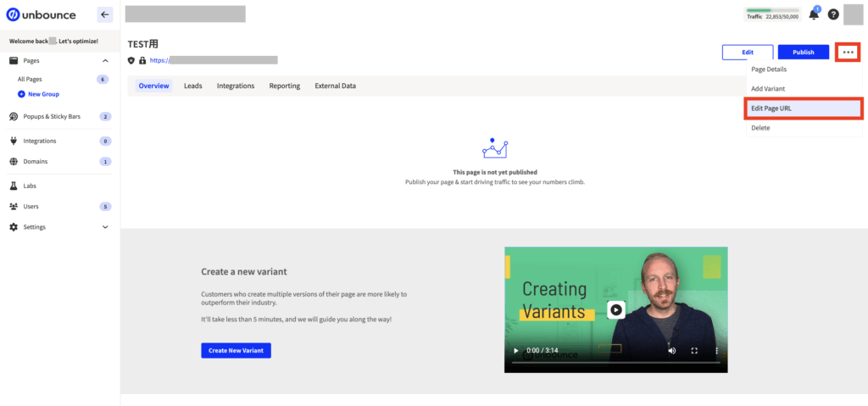This screenshot has height=406, width=868.
Task: Expand the Settings section chevron
Action: [105, 227]
